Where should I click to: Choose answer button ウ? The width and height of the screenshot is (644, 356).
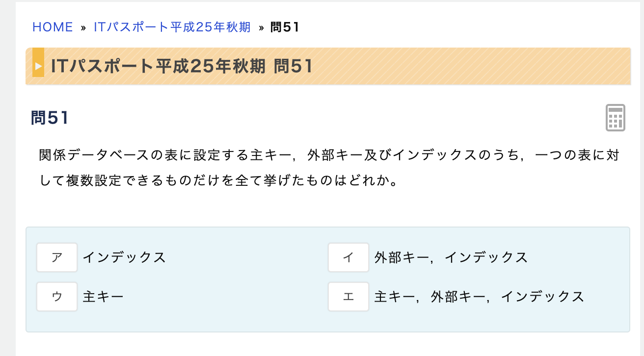pos(57,297)
